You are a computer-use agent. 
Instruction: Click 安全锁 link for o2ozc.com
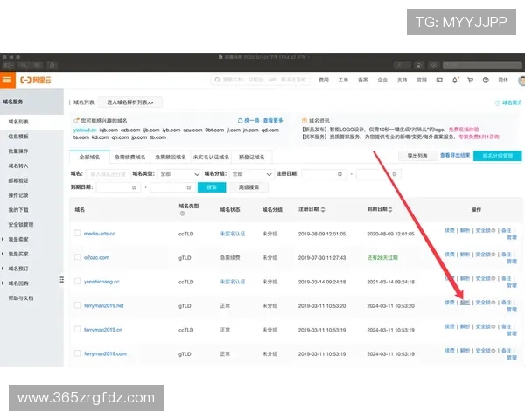click(x=485, y=255)
